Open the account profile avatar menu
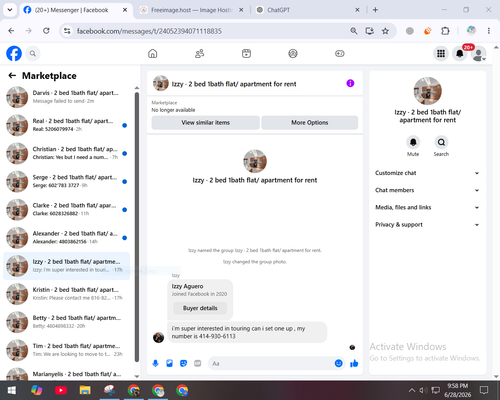Screen dimensions: 500x400 click(x=479, y=54)
